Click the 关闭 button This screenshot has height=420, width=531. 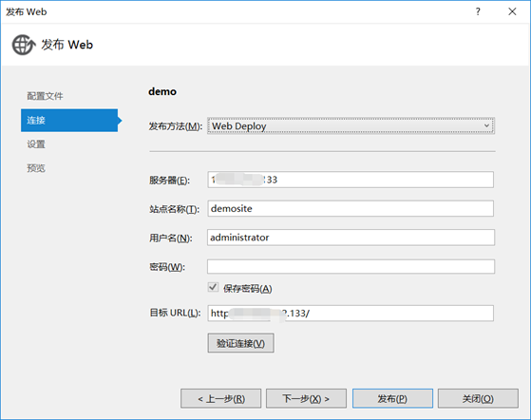478,398
